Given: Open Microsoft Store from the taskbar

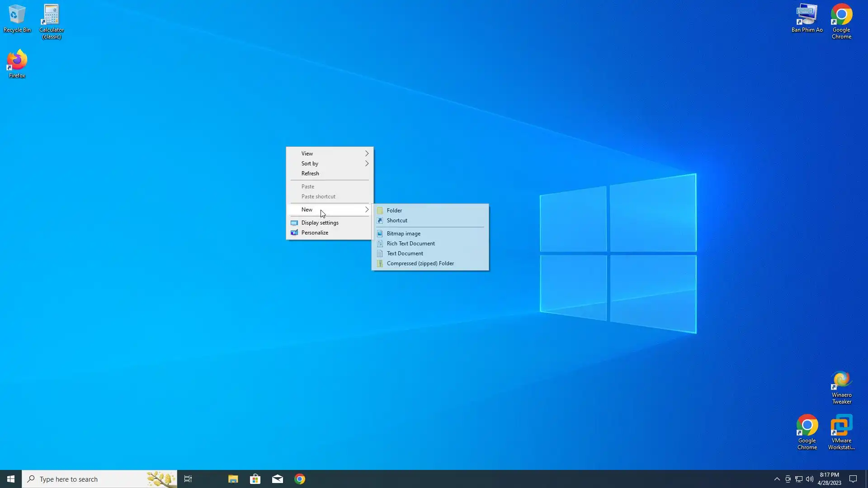Looking at the screenshot, I should pos(255,479).
